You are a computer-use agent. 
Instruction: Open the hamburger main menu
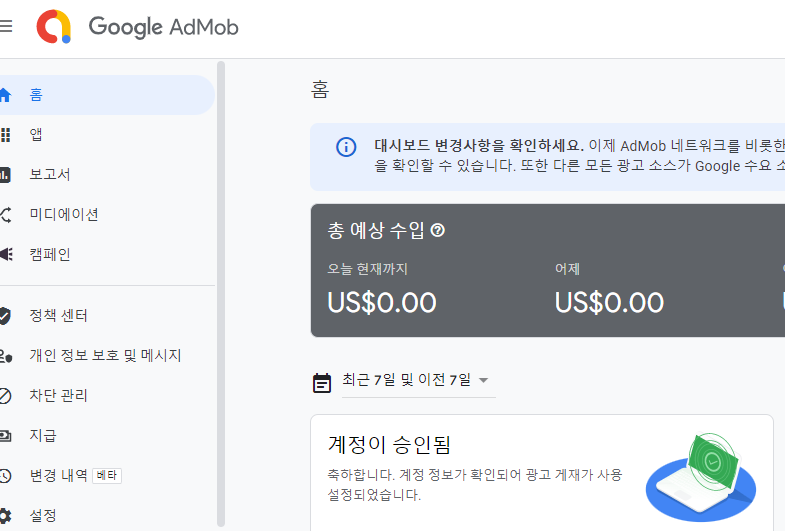tap(6, 26)
